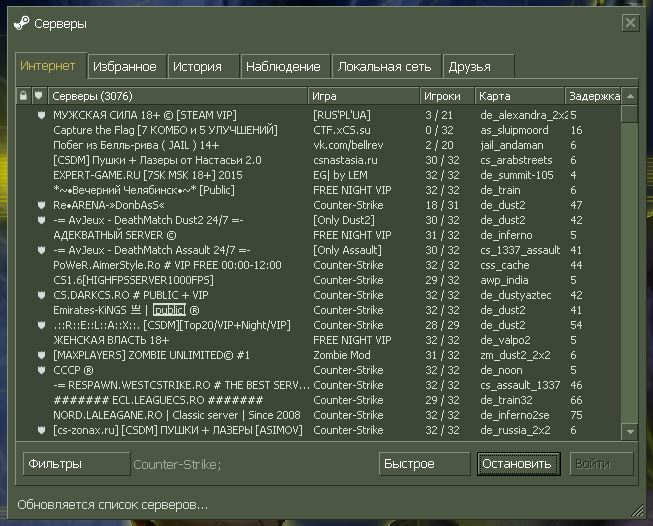Click the Быстрое refresh button
The height and width of the screenshot is (526, 653).
click(424, 464)
